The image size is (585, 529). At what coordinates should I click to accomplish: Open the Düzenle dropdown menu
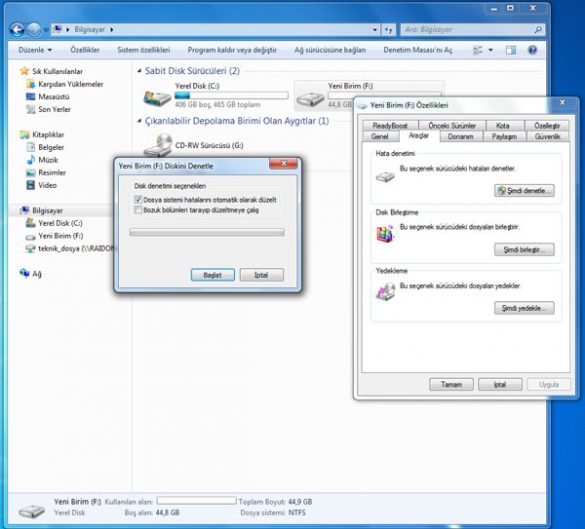pos(35,50)
